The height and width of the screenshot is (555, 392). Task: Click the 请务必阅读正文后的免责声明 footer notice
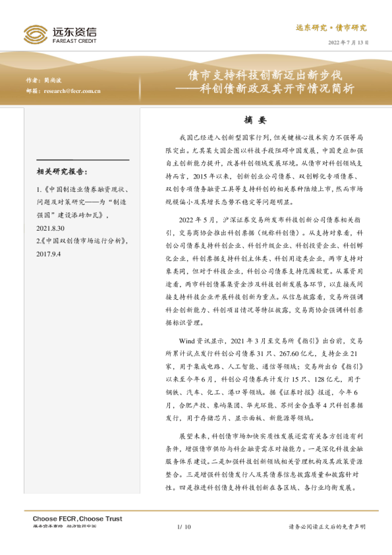coord(327,527)
